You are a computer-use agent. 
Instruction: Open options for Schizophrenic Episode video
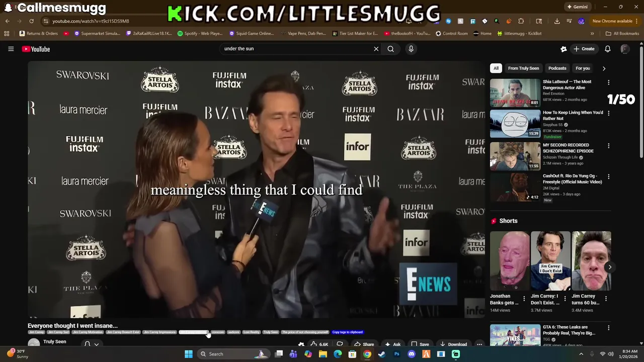click(608, 146)
